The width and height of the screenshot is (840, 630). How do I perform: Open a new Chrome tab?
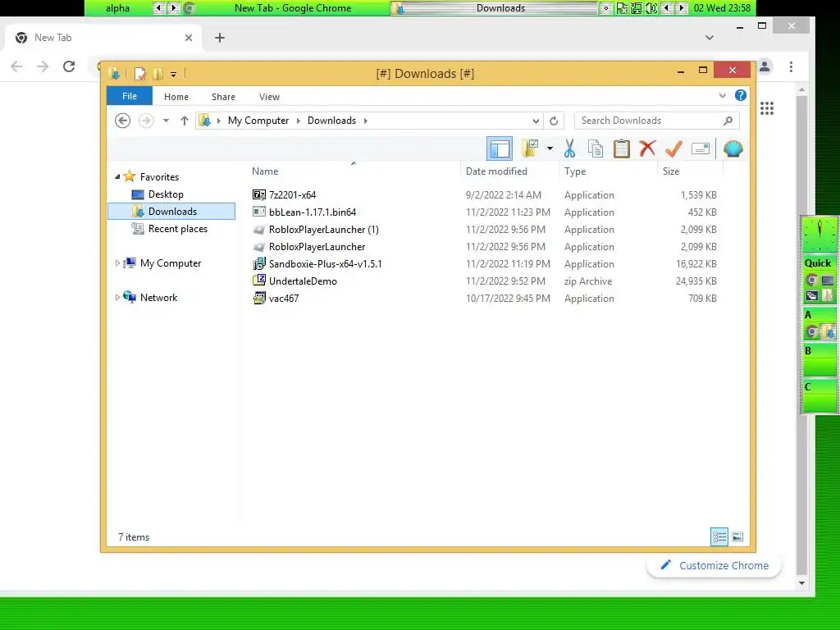220,38
